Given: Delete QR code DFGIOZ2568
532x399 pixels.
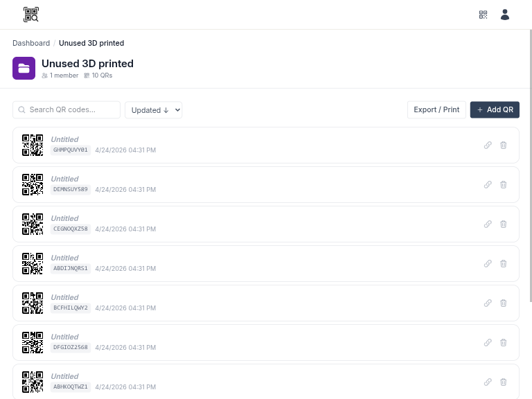Looking at the screenshot, I should coord(504,343).
